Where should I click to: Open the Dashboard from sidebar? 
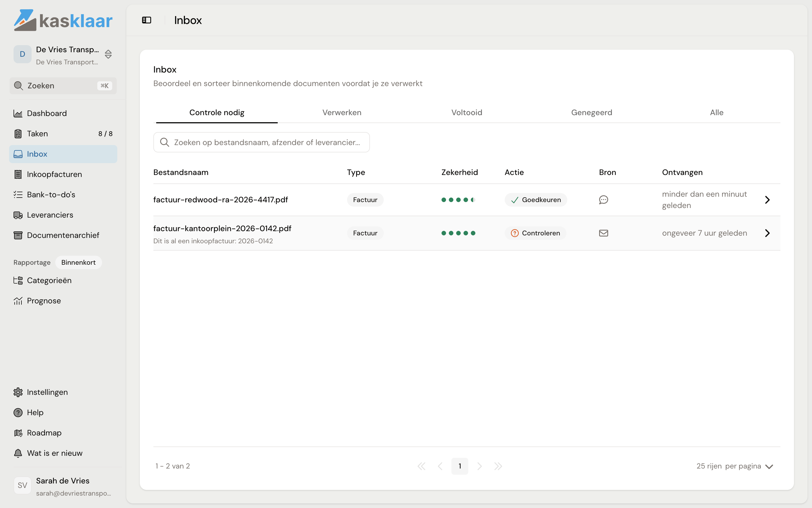(x=63, y=113)
